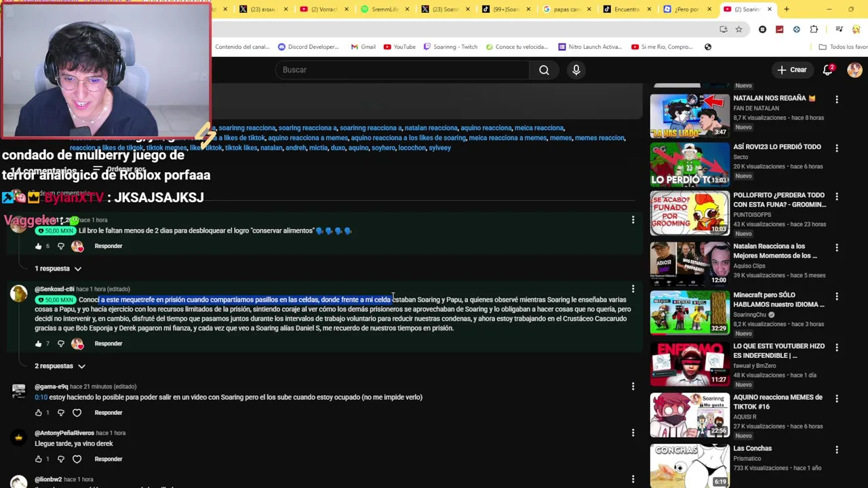Open browser media control icon

(839, 29)
